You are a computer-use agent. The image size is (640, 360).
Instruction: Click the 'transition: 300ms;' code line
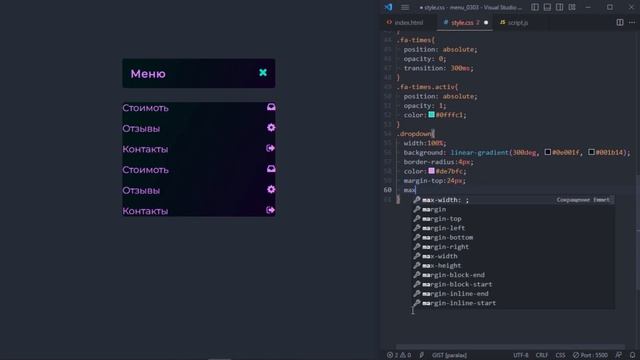click(439, 68)
